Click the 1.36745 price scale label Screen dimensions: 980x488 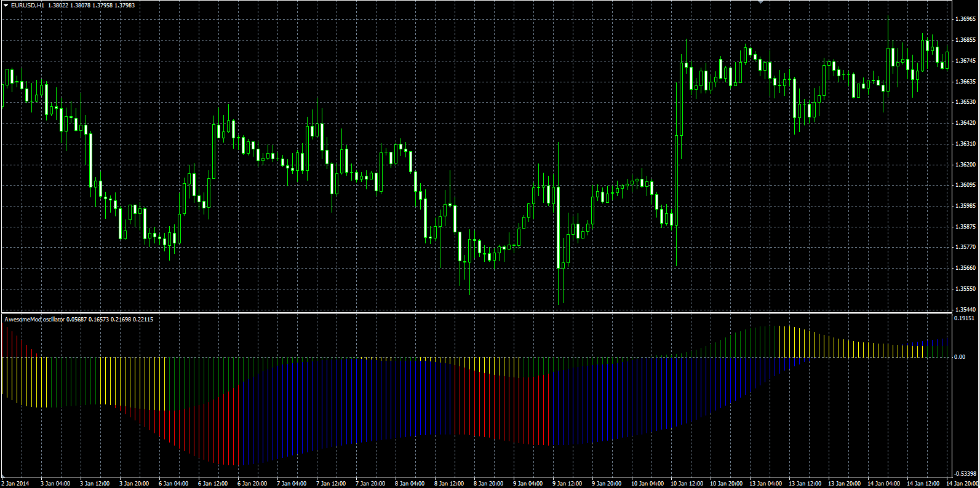point(965,61)
